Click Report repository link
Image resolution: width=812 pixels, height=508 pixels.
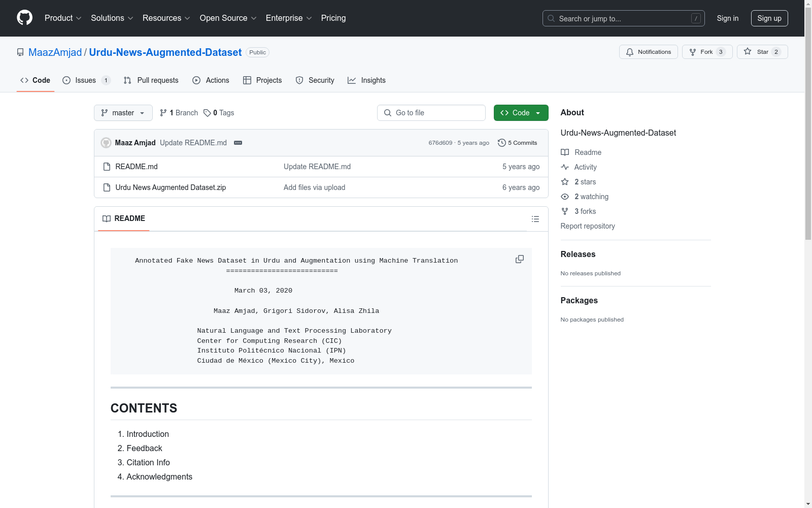coord(588,226)
